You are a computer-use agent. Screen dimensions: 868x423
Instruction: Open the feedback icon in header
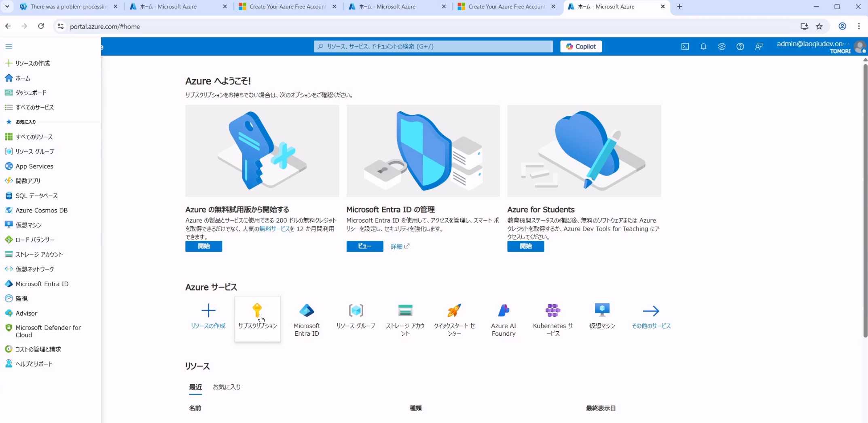[x=758, y=46]
